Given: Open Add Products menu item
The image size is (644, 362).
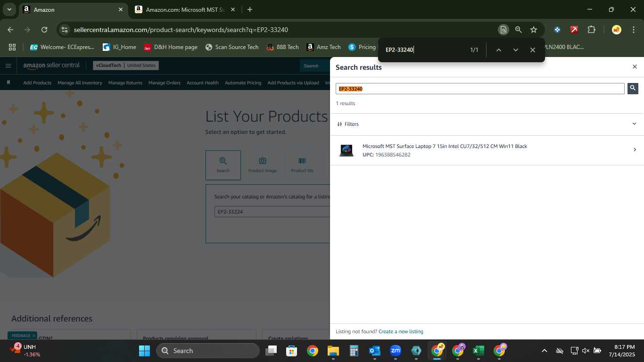Looking at the screenshot, I should point(37,82).
